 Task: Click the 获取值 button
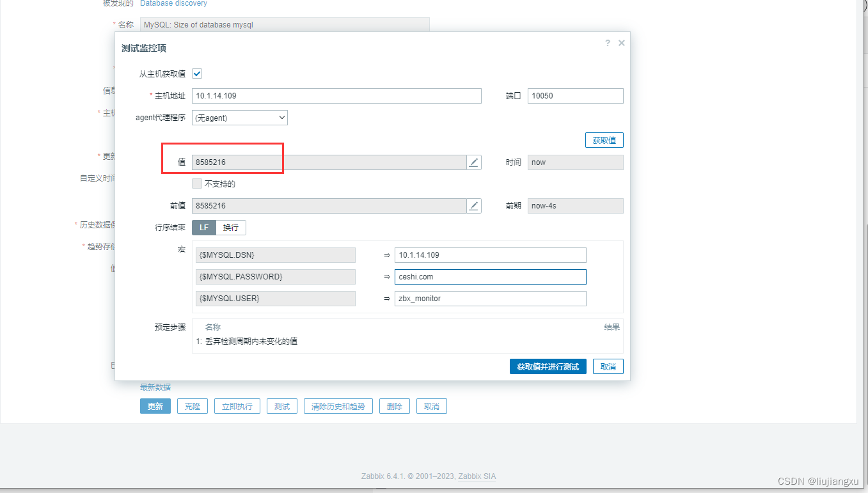[603, 139]
